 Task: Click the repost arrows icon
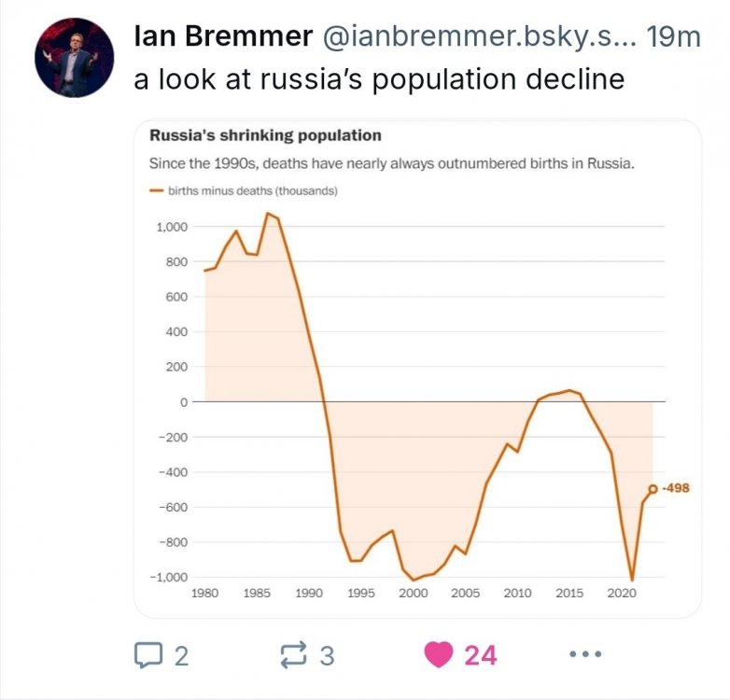click(x=293, y=655)
